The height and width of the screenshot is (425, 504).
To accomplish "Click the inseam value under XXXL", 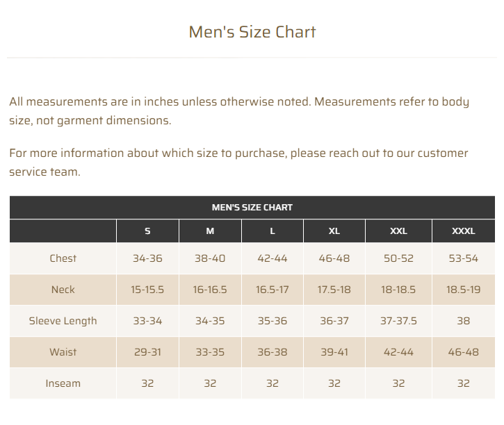I will coord(464,383).
